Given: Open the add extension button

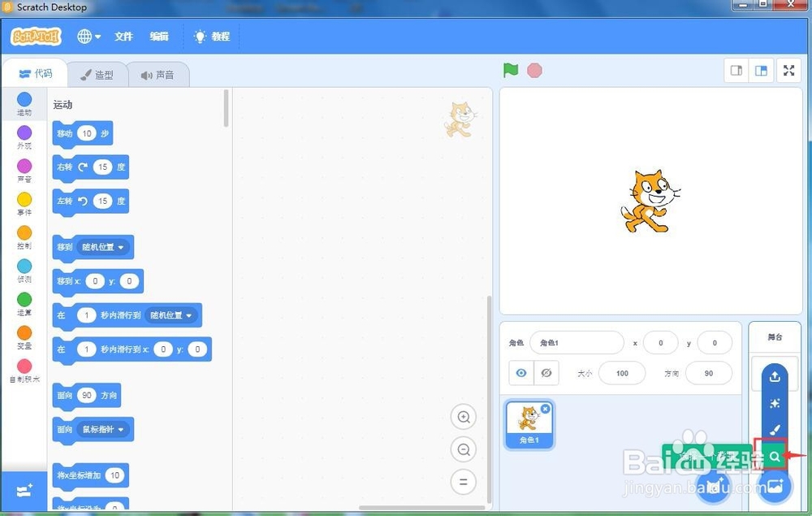Looking at the screenshot, I should (x=24, y=490).
